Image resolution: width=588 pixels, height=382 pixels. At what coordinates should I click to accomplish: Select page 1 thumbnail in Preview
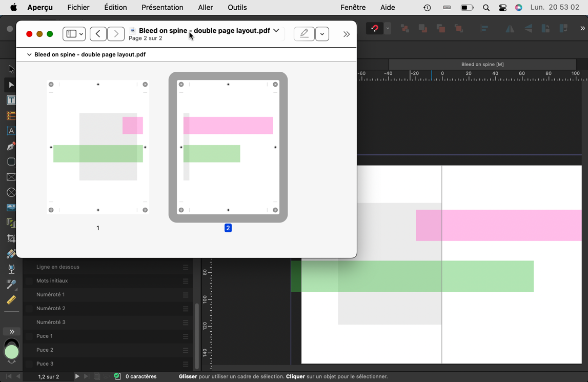coord(98,147)
